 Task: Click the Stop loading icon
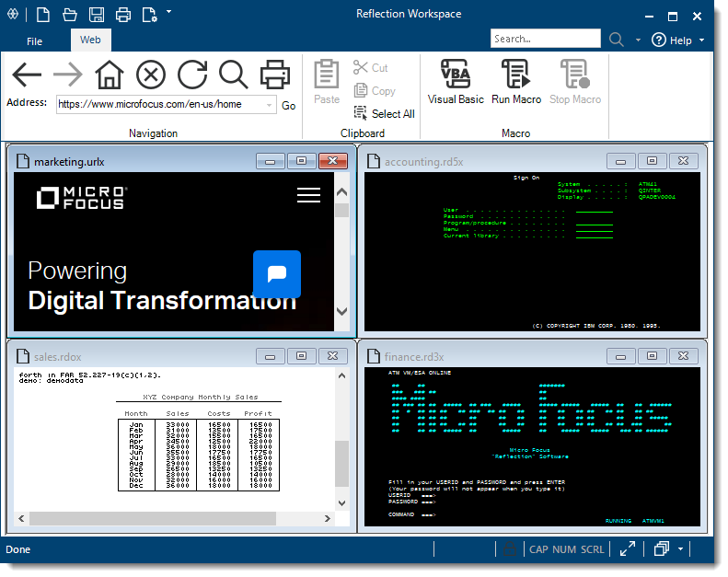[x=151, y=75]
